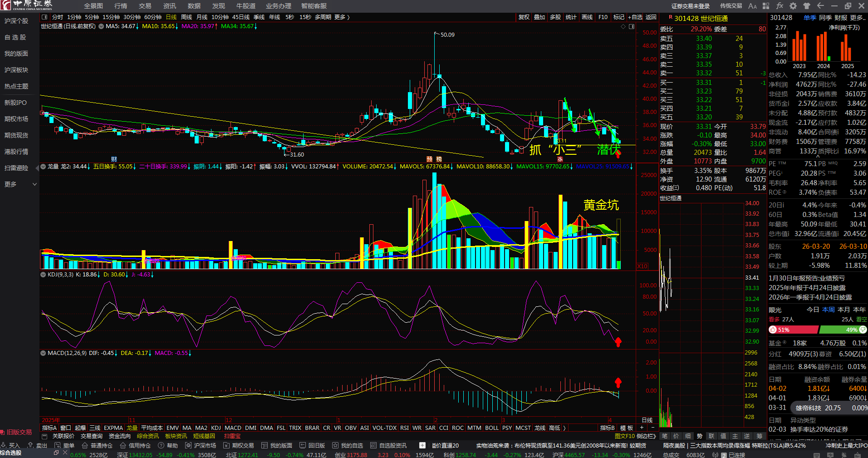
Task: Open the 行情 menu
Action: [121, 6]
